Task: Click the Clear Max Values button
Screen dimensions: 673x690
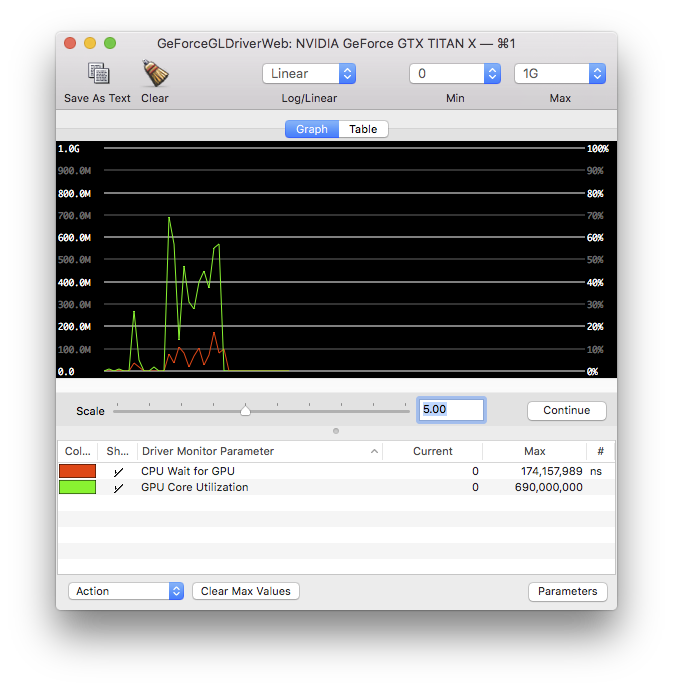Action: (x=246, y=591)
